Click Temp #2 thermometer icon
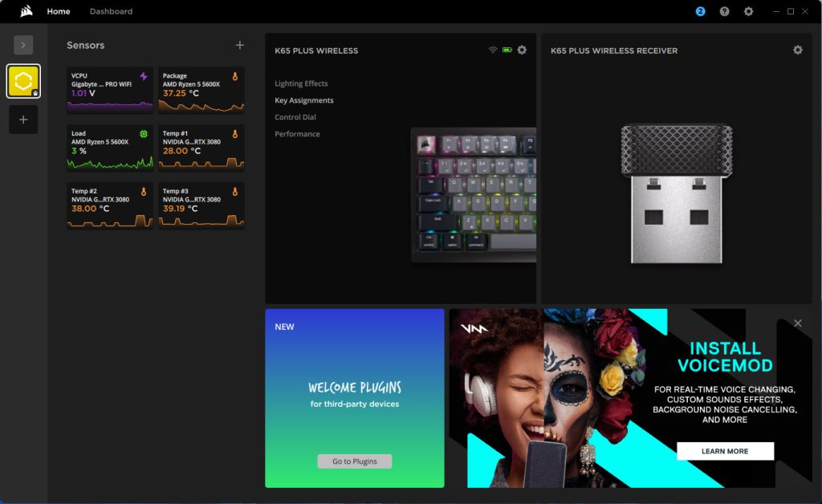This screenshot has height=504, width=822. click(144, 192)
